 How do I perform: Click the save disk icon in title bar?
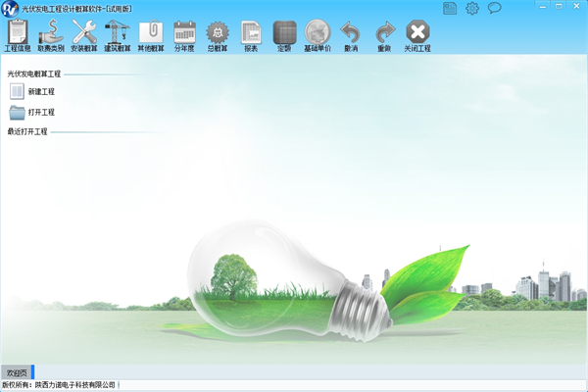click(450, 8)
